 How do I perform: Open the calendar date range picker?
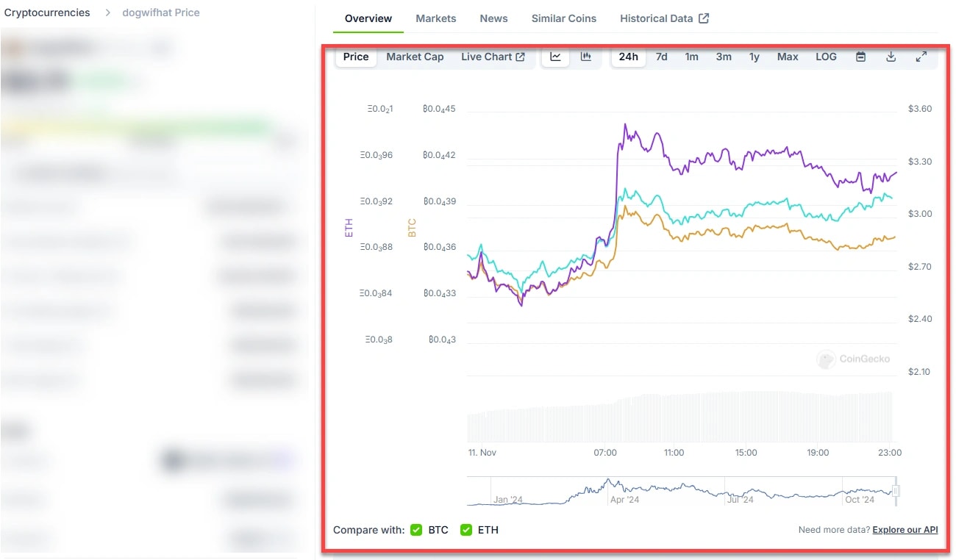(x=860, y=57)
